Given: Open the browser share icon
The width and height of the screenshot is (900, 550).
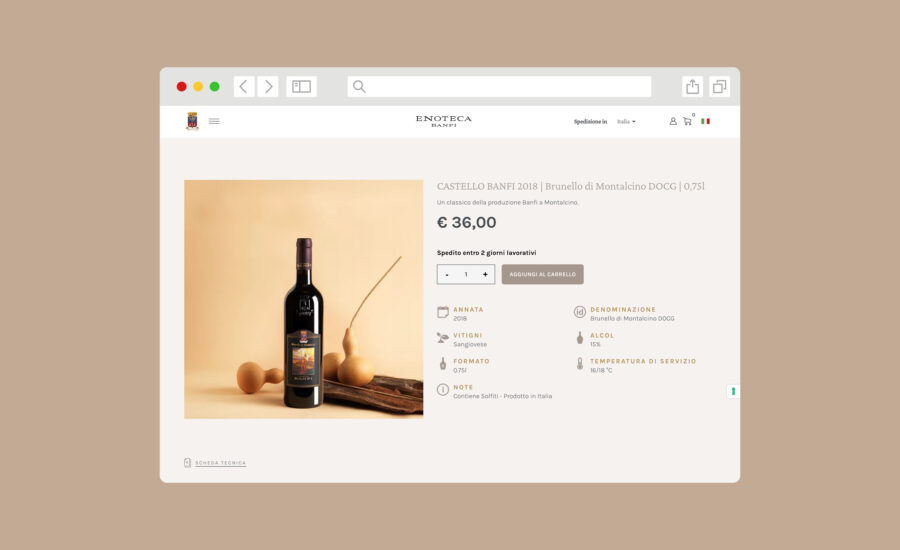Looking at the screenshot, I should 693,87.
